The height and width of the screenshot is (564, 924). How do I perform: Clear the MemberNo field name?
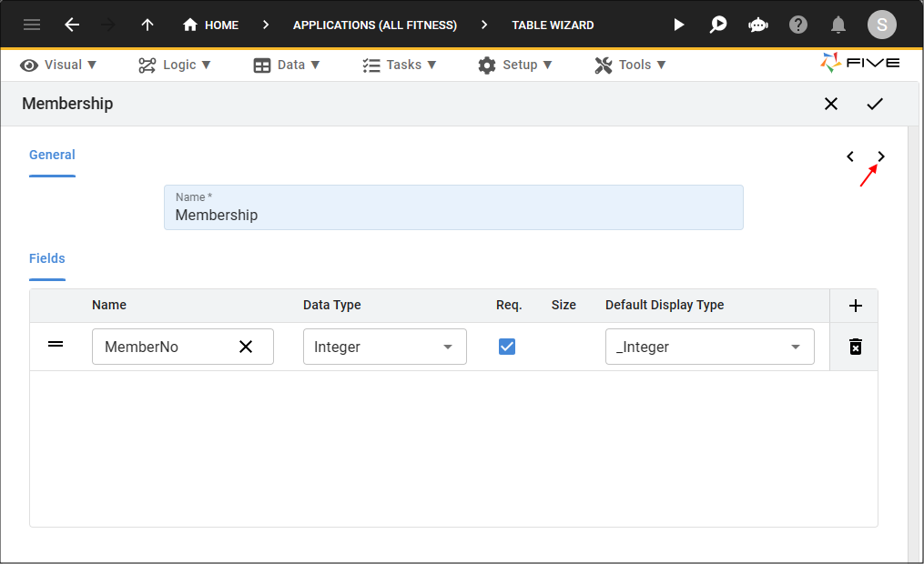[x=246, y=347]
